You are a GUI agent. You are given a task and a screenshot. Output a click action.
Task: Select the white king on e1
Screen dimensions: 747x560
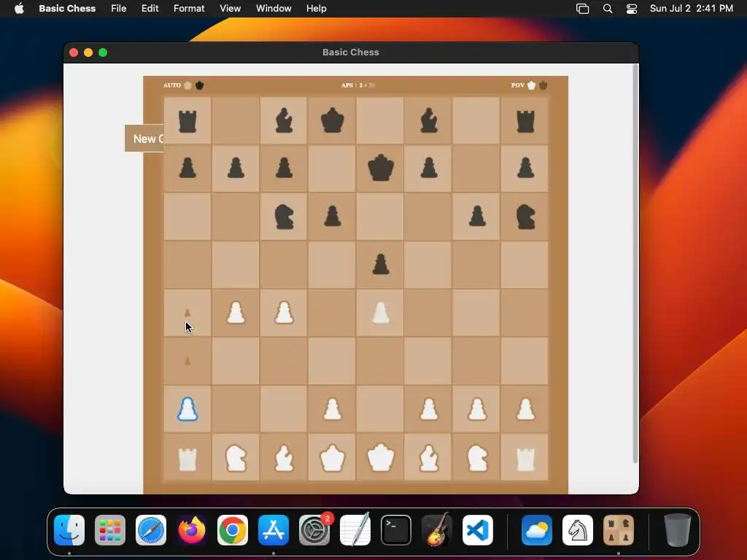click(x=381, y=458)
